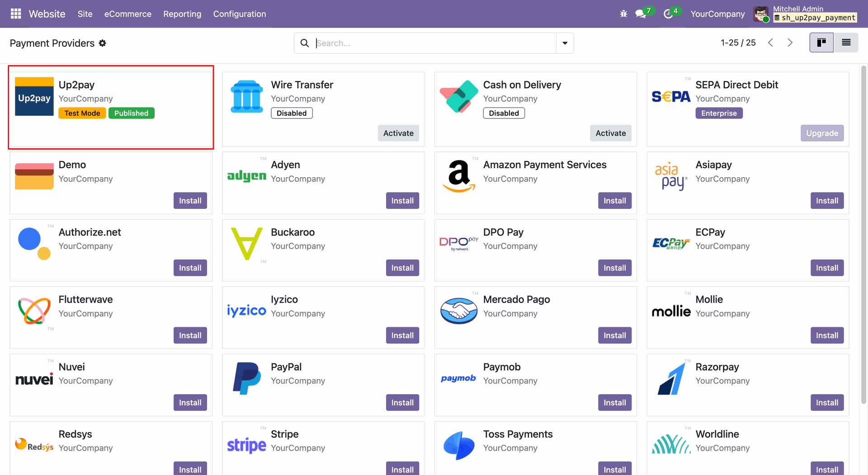Click the Disabled badge on Wire Transfer
The width and height of the screenshot is (868, 475).
click(x=292, y=113)
